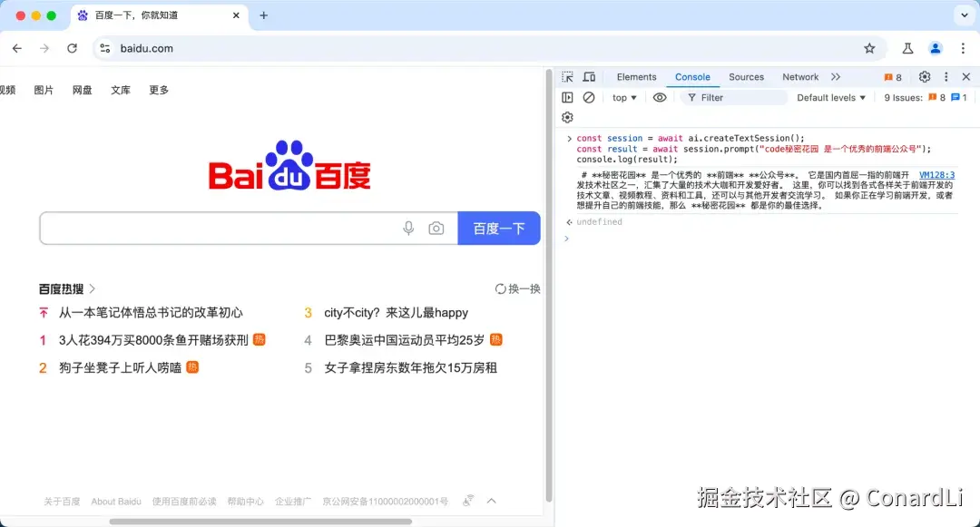Screen dimensions: 980x527
Task: Activate the DevTools inspect element picker
Action: coord(567,77)
